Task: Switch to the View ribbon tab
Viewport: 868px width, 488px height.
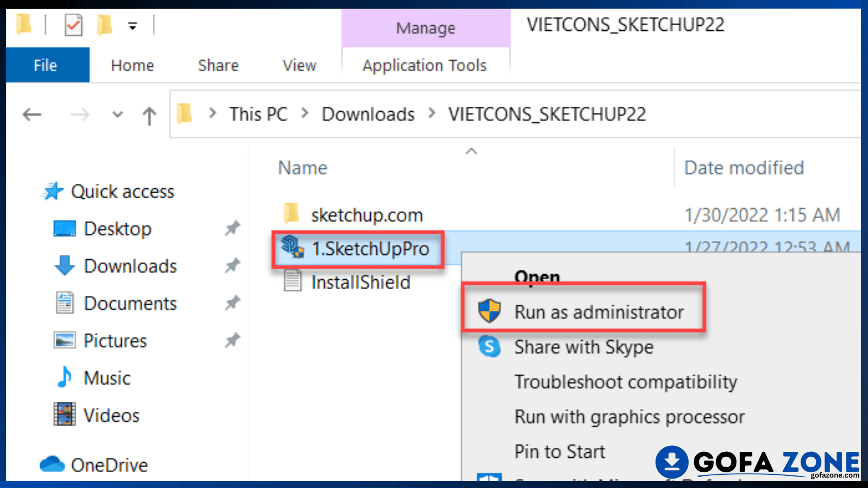Action: 299,66
